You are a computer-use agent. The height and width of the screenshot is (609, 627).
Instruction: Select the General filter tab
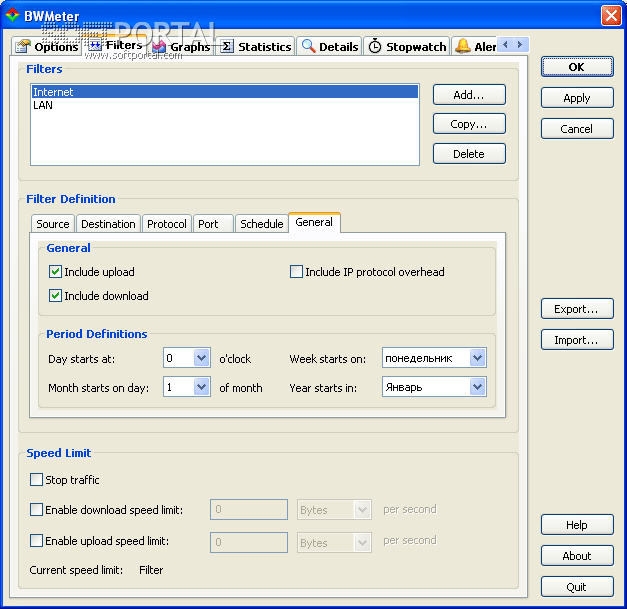click(314, 222)
